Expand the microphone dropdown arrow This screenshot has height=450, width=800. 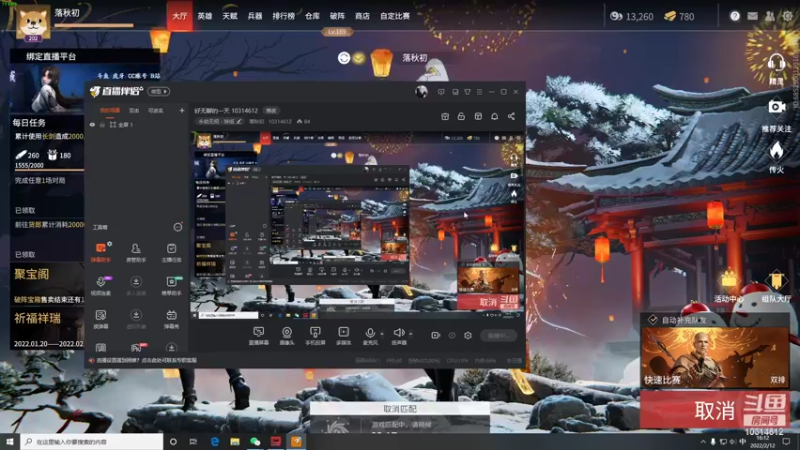point(382,334)
